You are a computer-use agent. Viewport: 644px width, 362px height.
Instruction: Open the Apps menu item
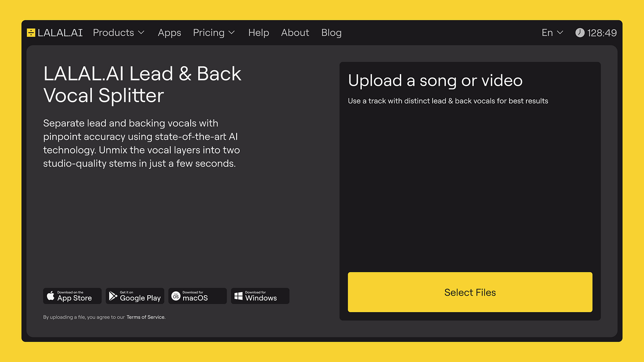coord(169,33)
